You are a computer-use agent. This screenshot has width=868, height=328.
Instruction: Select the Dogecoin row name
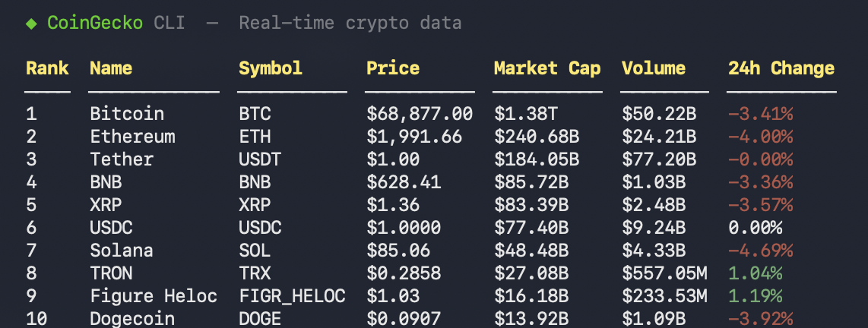(132, 319)
